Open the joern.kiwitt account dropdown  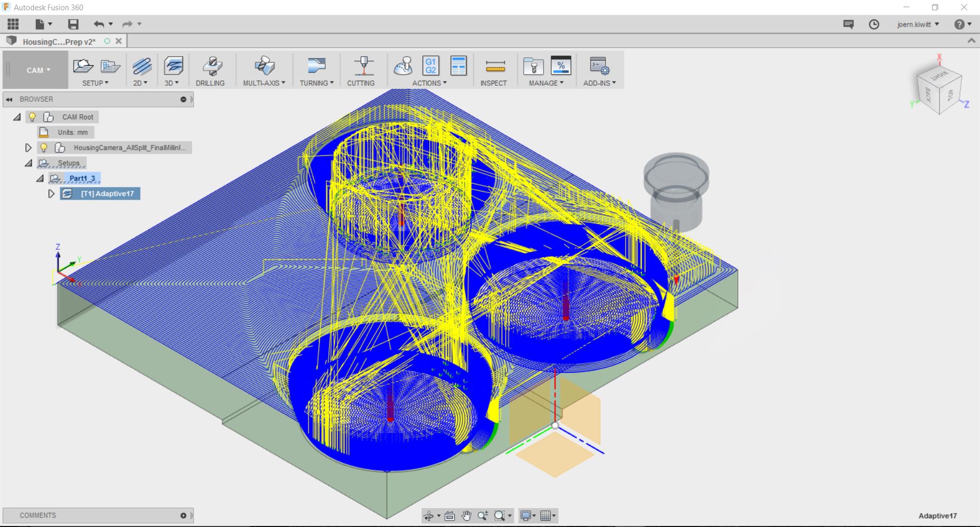click(918, 25)
